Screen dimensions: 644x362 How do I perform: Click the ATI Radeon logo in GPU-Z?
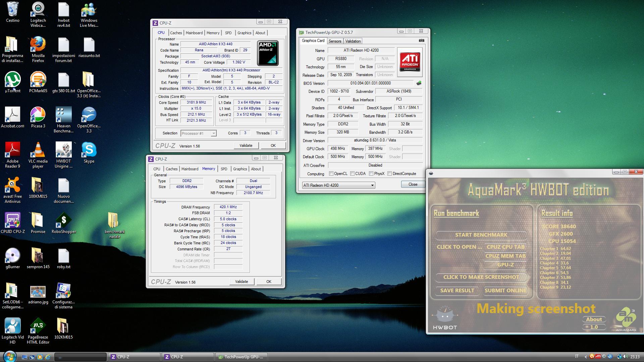tap(410, 62)
